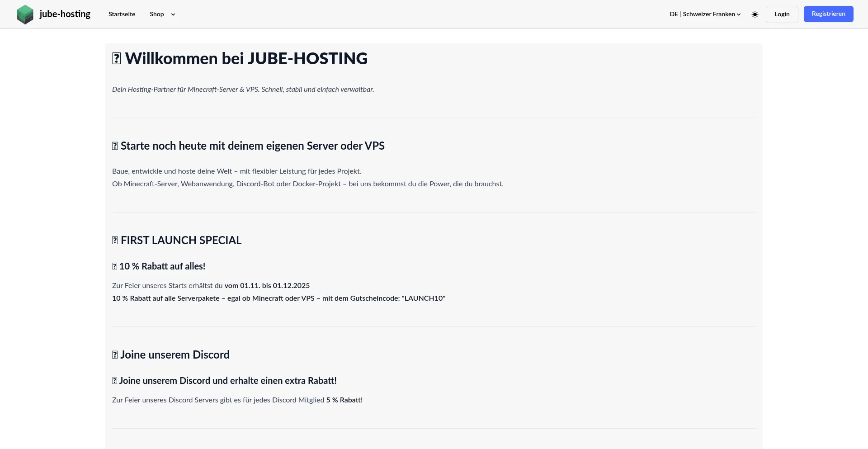
Task: Click the icon before Joine unserem Discord heading
Action: [115, 355]
